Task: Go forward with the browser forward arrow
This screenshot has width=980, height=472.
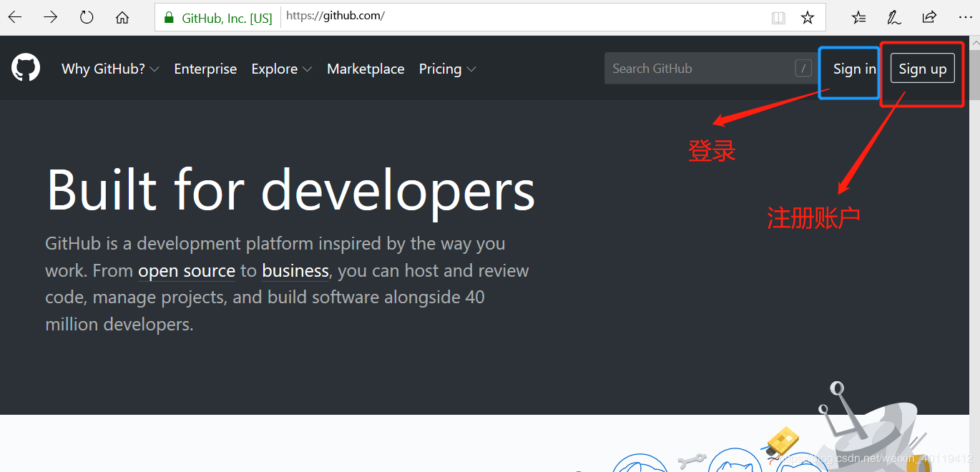Action: [50, 17]
